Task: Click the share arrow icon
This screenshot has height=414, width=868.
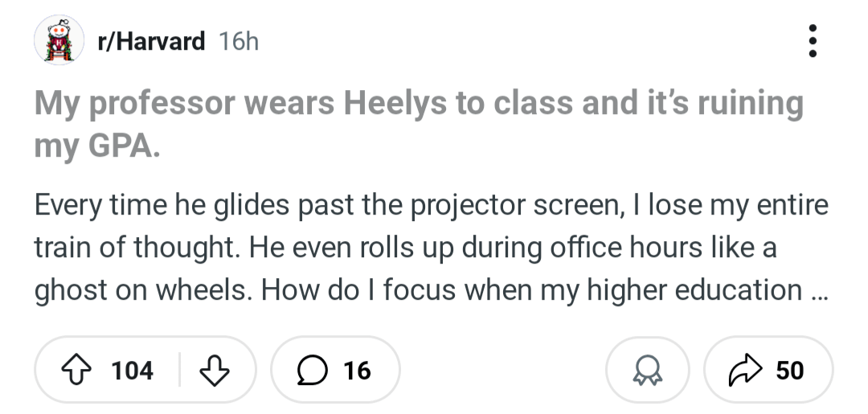Action: click(743, 370)
